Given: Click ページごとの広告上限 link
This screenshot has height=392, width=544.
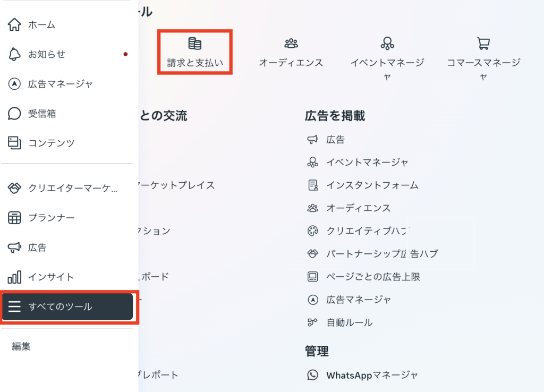Looking at the screenshot, I should click(x=373, y=277).
